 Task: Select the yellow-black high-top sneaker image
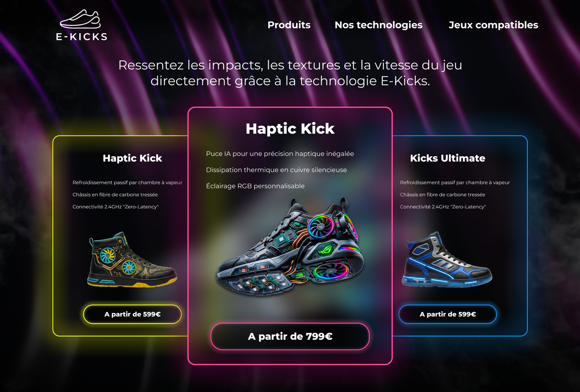[x=132, y=260]
